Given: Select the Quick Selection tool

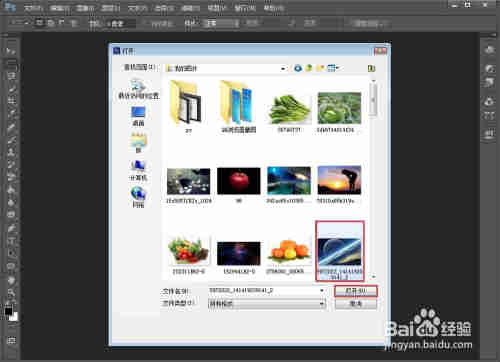Looking at the screenshot, I should click(x=11, y=89).
